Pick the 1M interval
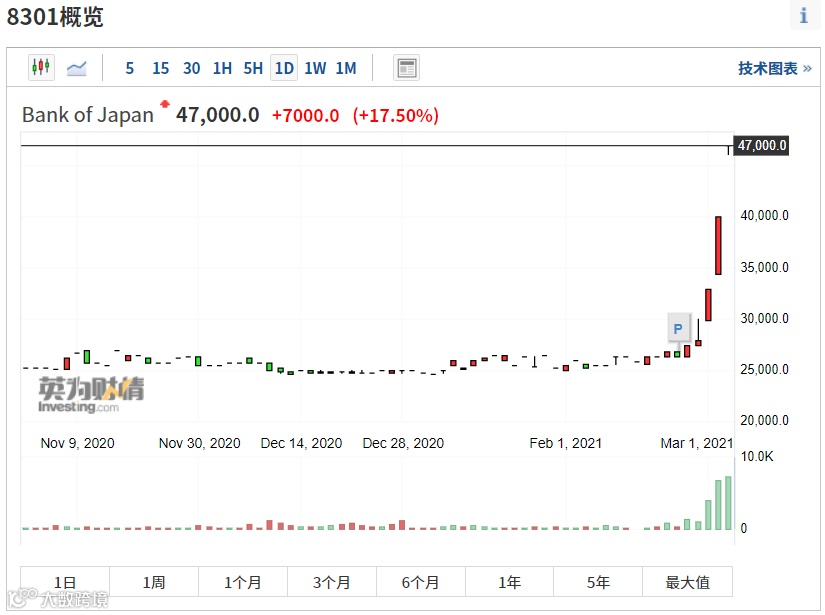 [346, 68]
